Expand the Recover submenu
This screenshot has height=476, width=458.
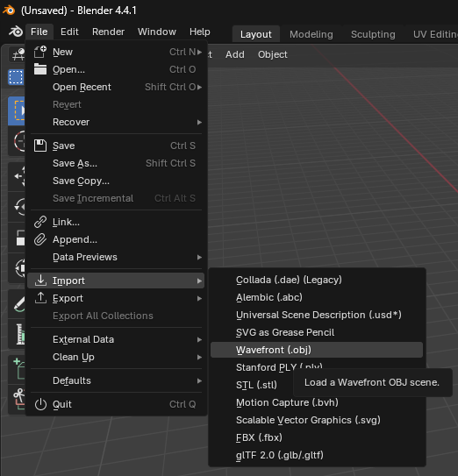pos(199,123)
